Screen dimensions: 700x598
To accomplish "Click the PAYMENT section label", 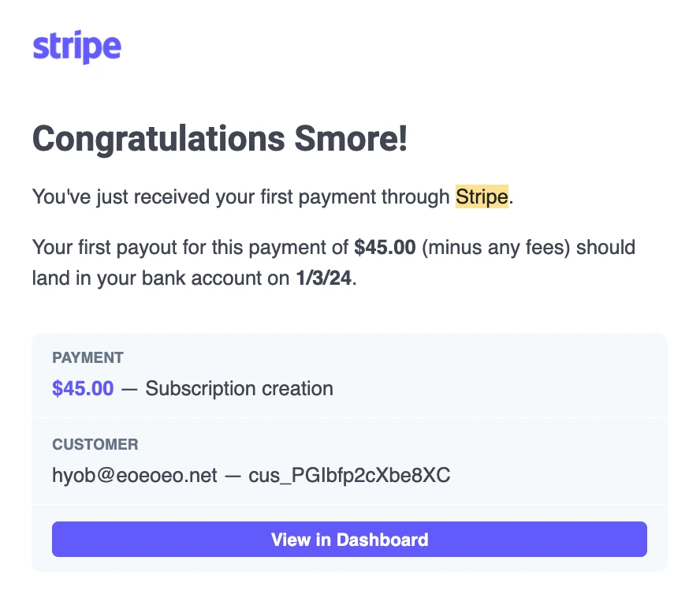I will 87,357.
